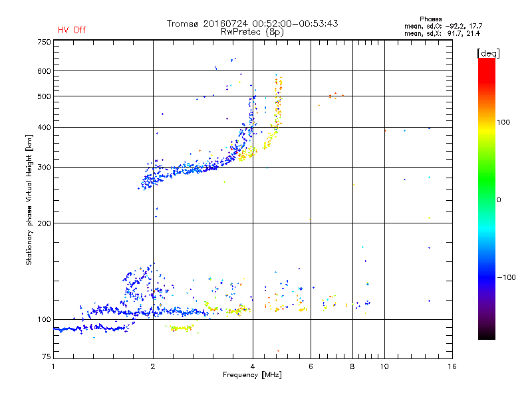This screenshot has width=532, height=399.
Task: Click the 'mean, sd,X: 91.7, 21.4' text
Action: point(442,33)
